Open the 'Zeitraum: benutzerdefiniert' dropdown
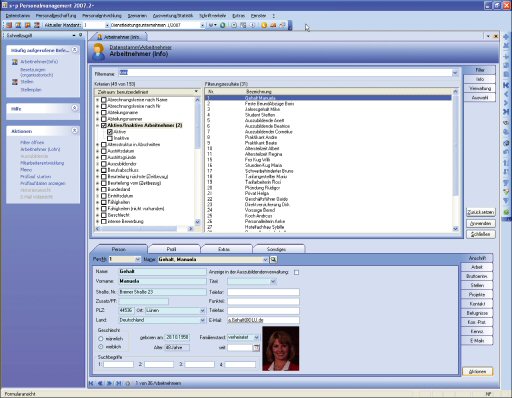 tap(196, 92)
